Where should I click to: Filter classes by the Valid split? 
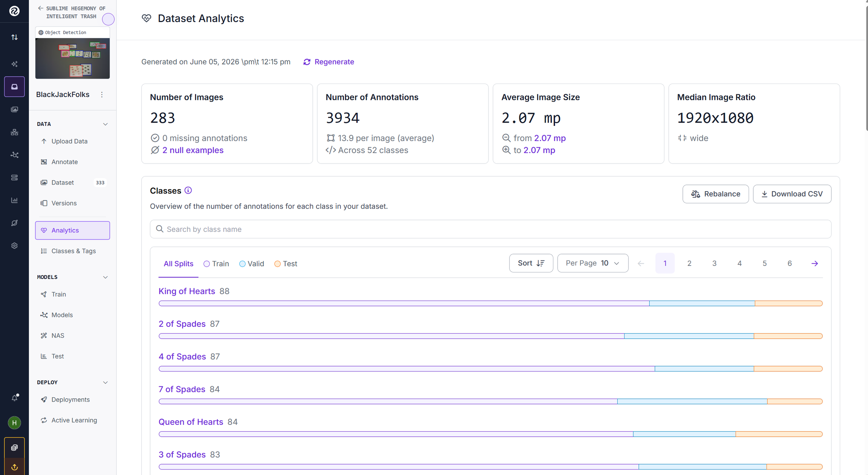pyautogui.click(x=252, y=264)
